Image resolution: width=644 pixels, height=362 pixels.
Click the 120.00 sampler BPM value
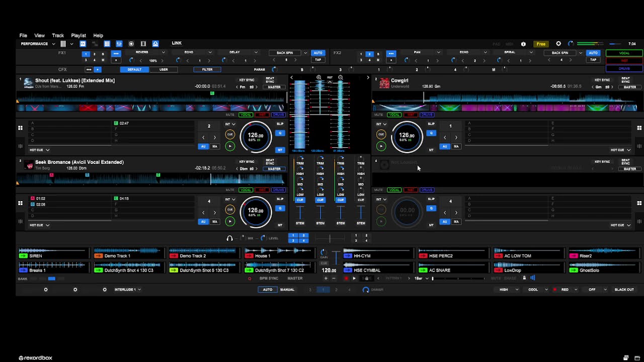click(329, 270)
